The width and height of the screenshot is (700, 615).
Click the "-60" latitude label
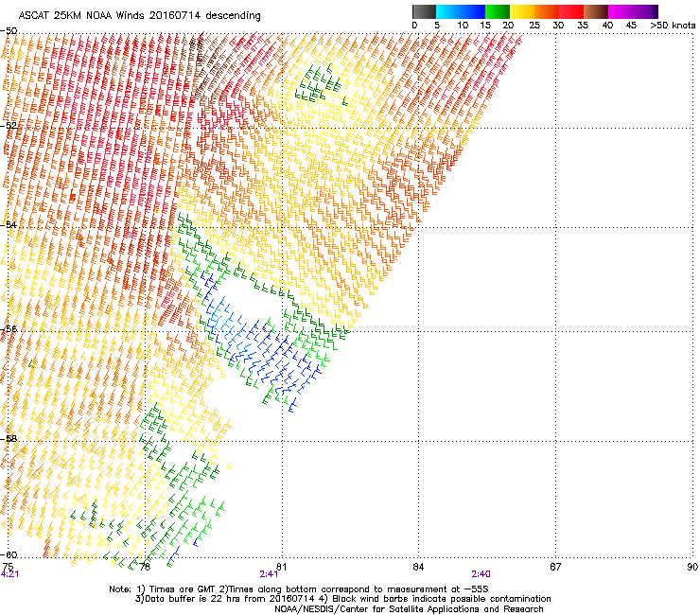point(9,555)
